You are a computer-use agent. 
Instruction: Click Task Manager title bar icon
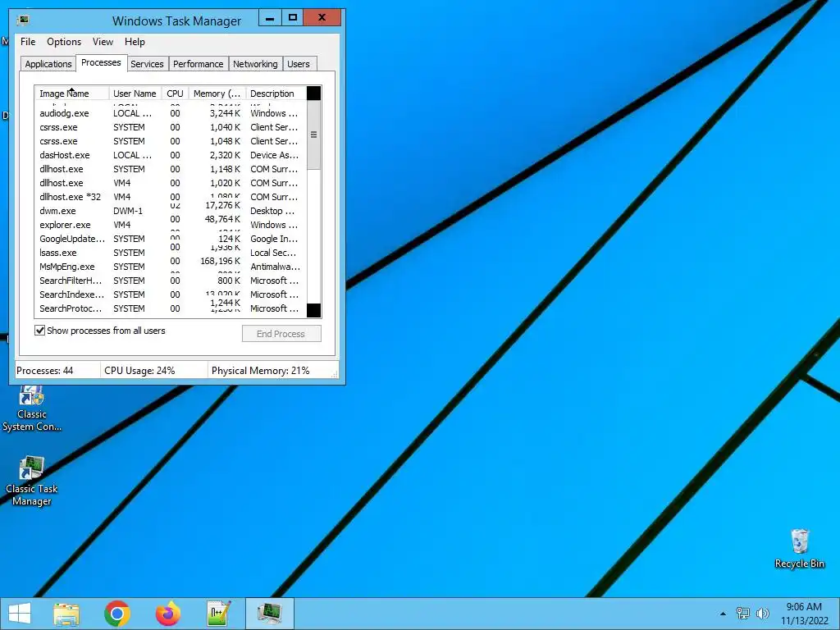click(23, 21)
